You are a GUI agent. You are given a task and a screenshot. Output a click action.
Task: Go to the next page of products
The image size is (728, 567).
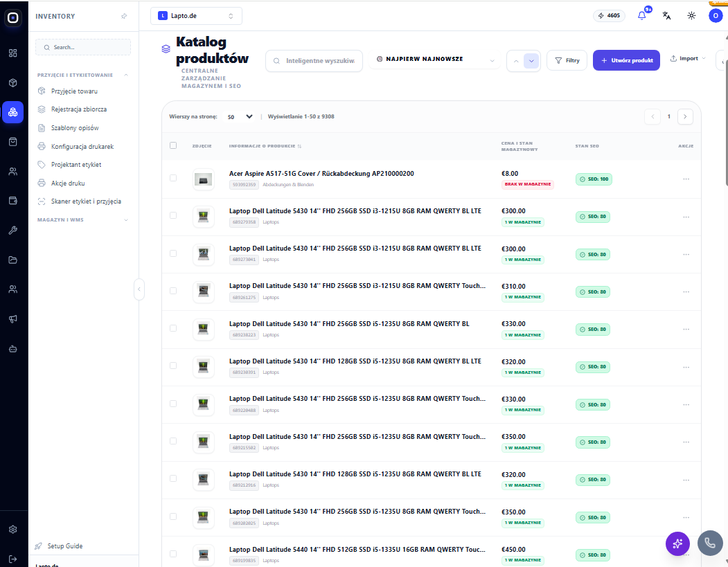[x=685, y=116]
